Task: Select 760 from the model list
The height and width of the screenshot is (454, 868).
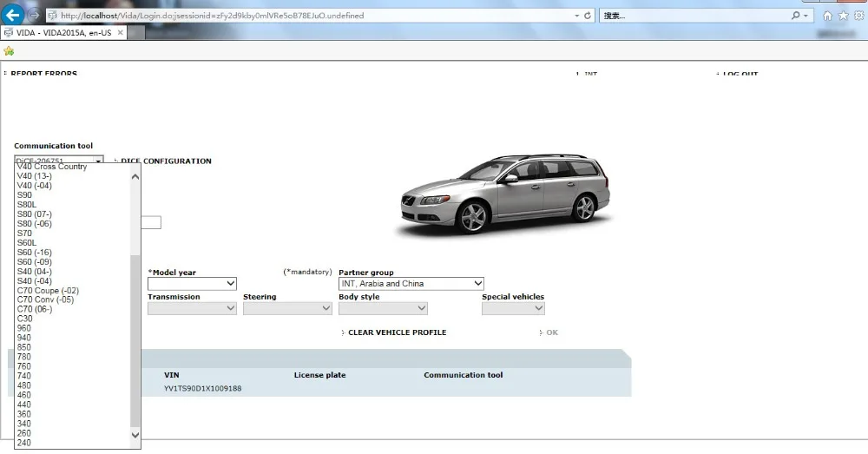Action: 23,366
